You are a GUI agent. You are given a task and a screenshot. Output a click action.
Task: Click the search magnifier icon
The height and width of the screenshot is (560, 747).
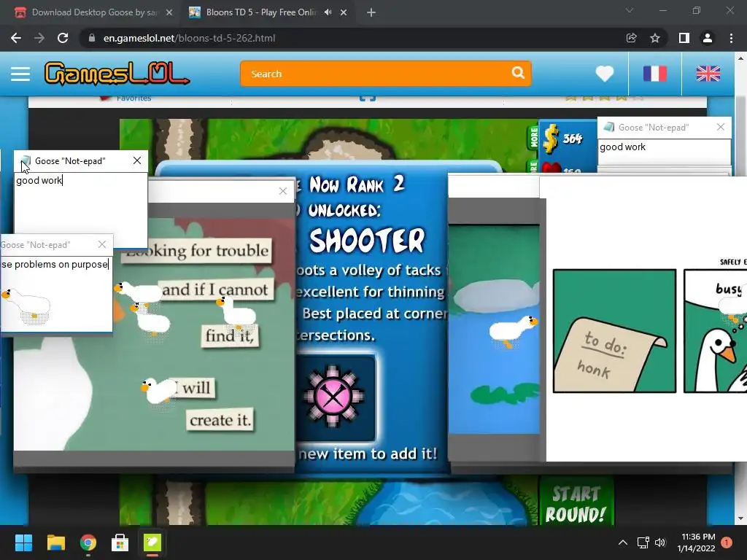coord(518,73)
